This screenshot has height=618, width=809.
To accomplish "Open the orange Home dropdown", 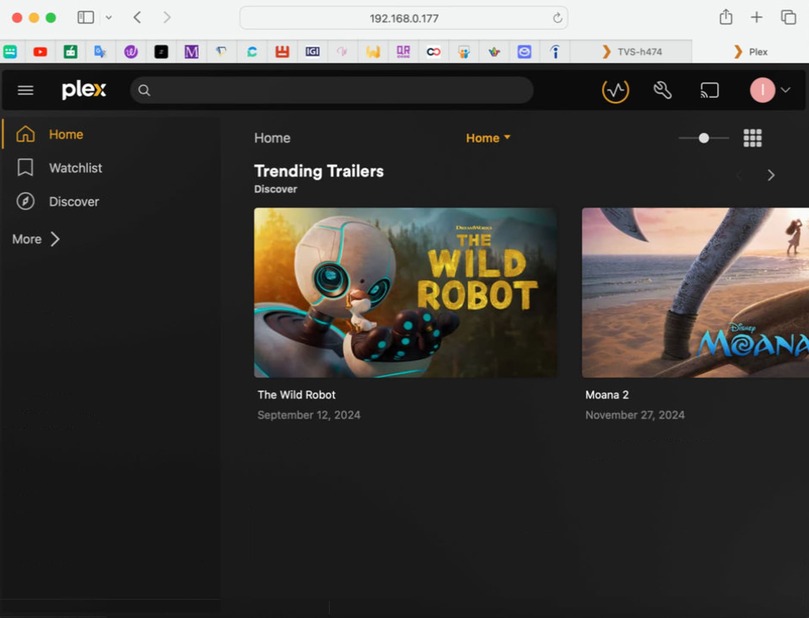I will tap(488, 138).
